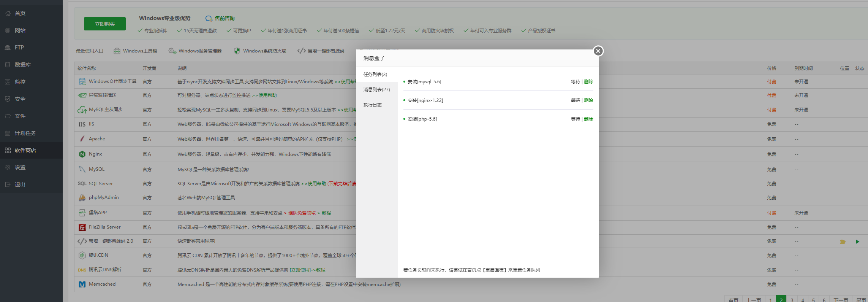Open 使用帮助 link for 异常监控推送
This screenshot has height=302, width=868.
pos(264,95)
